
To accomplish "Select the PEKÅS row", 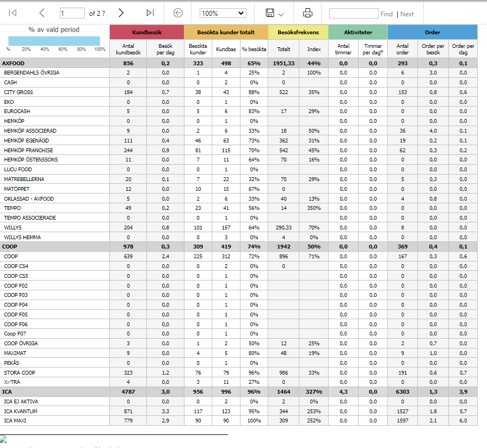I will tap(238, 363).
